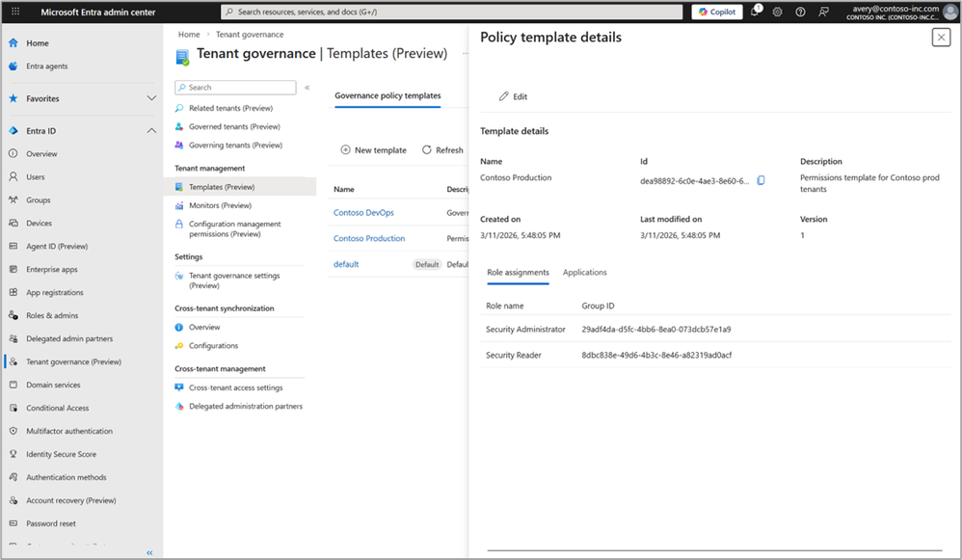This screenshot has height=560, width=962.
Task: Open Users in the sidebar
Action: pos(35,176)
